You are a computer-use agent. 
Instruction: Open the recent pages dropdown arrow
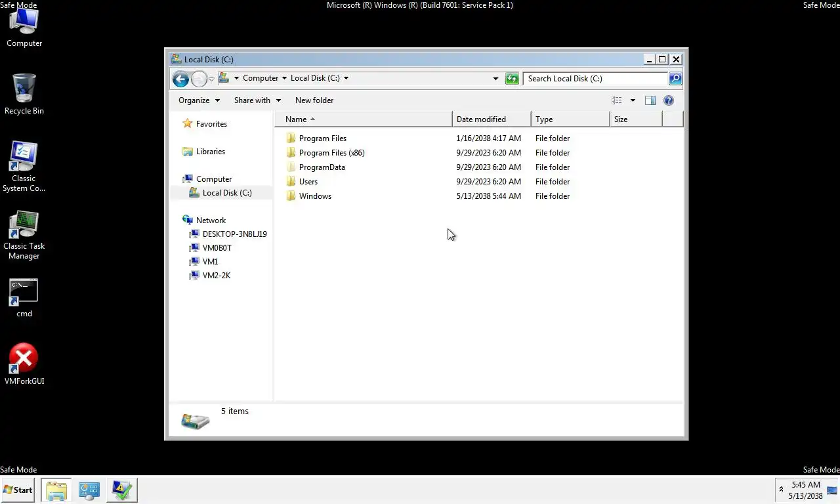point(211,79)
